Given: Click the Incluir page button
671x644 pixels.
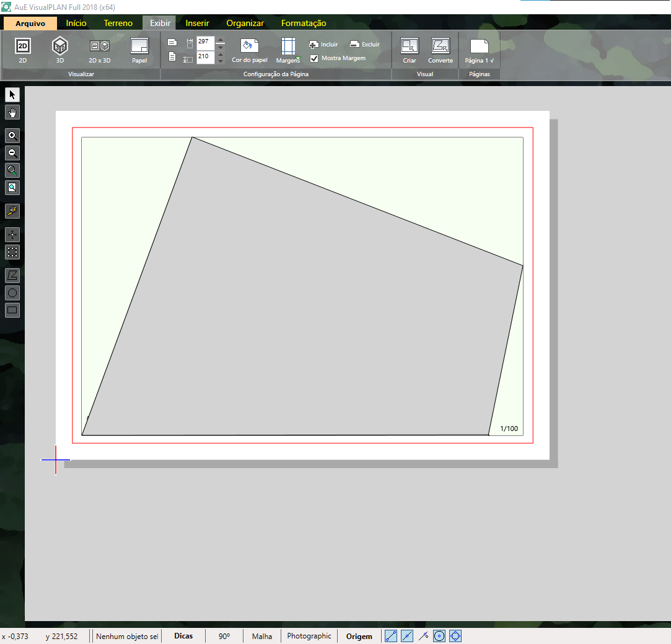Looking at the screenshot, I should 323,45.
